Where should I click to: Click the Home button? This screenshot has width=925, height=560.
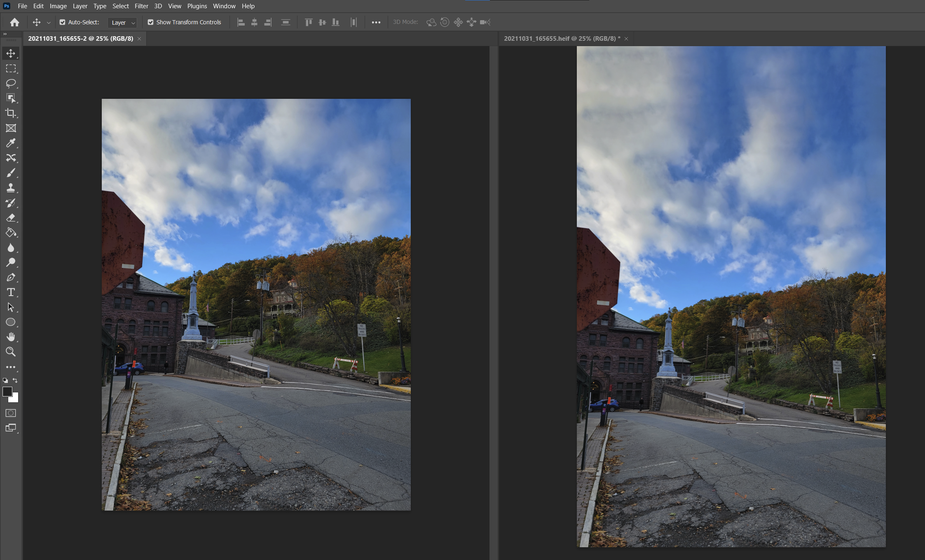pos(14,22)
